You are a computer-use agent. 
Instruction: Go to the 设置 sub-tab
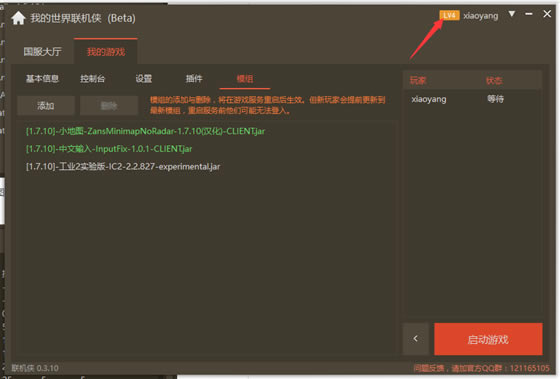144,79
